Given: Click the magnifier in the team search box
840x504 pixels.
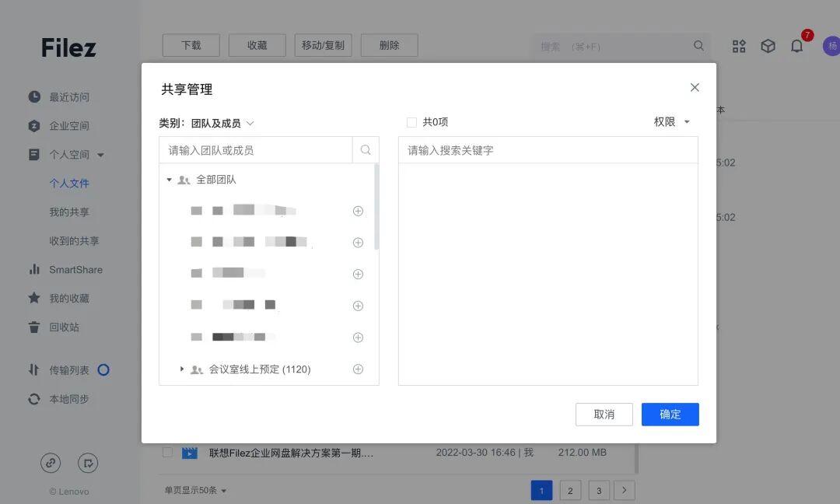Looking at the screenshot, I should coord(365,149).
